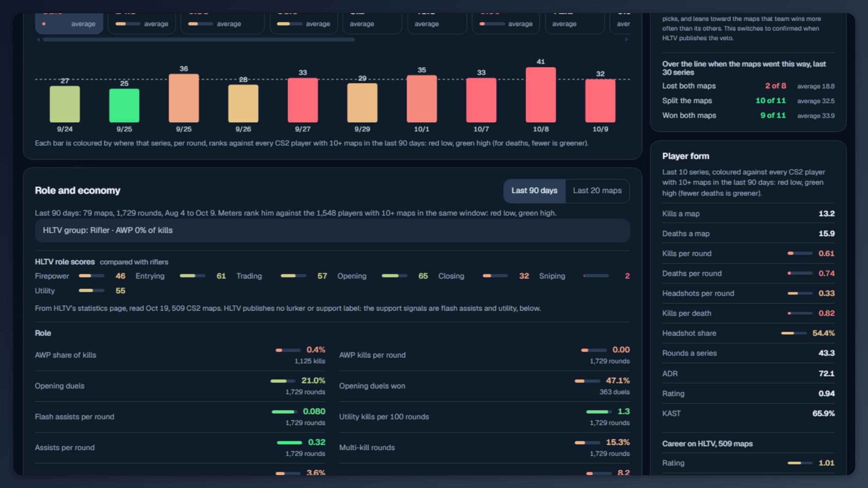
Task: Switch to the Last 20 maps tab
Action: point(597,190)
